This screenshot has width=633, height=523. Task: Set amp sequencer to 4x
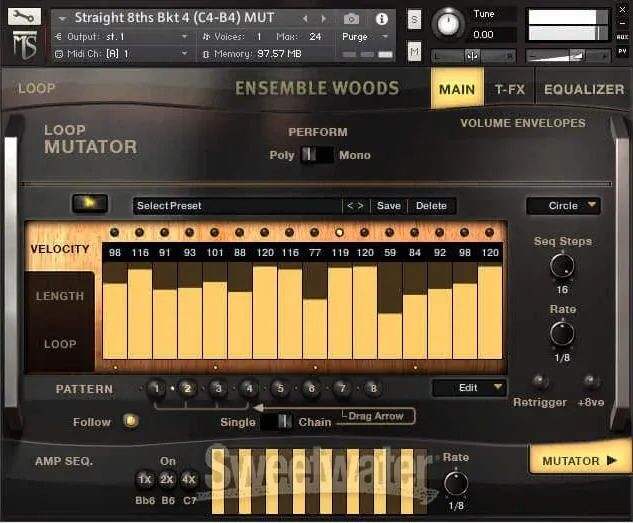click(x=189, y=480)
